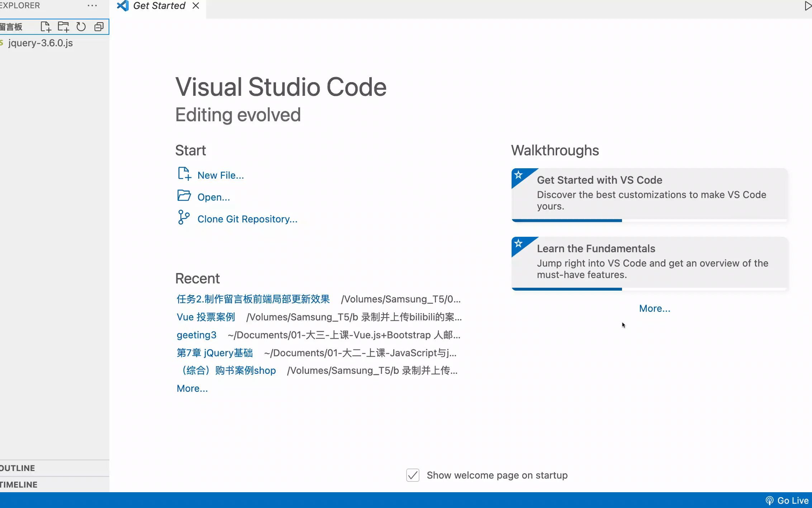Image resolution: width=812 pixels, height=508 pixels.
Task: Open recent 任务2.制作留言板前端局部更新效果
Action: click(x=253, y=299)
